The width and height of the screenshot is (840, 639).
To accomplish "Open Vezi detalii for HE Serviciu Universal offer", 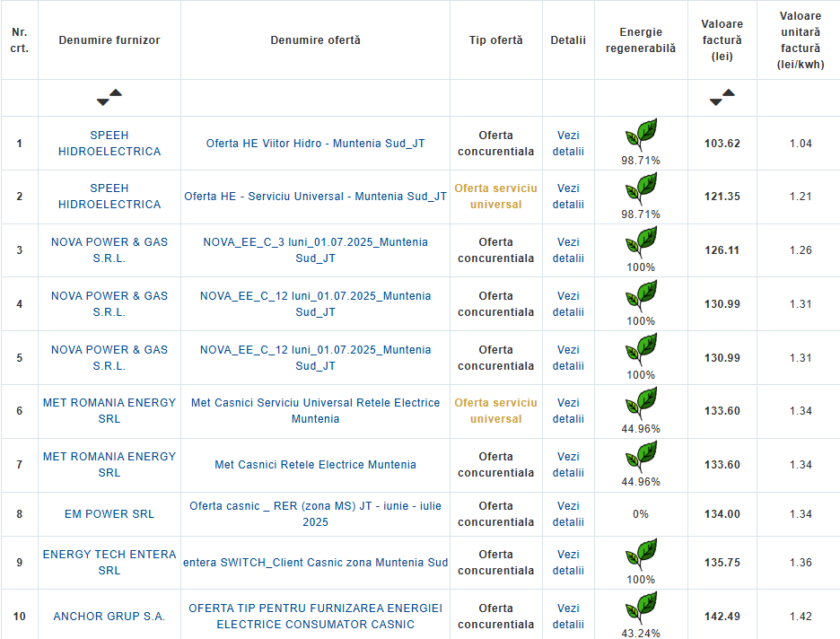I will pyautogui.click(x=568, y=196).
